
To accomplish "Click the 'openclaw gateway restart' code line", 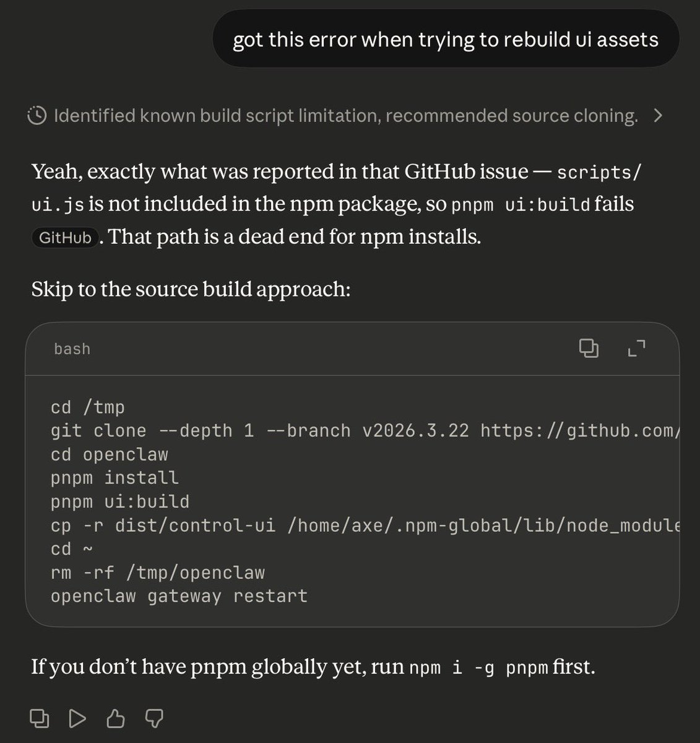I will pyautogui.click(x=179, y=596).
